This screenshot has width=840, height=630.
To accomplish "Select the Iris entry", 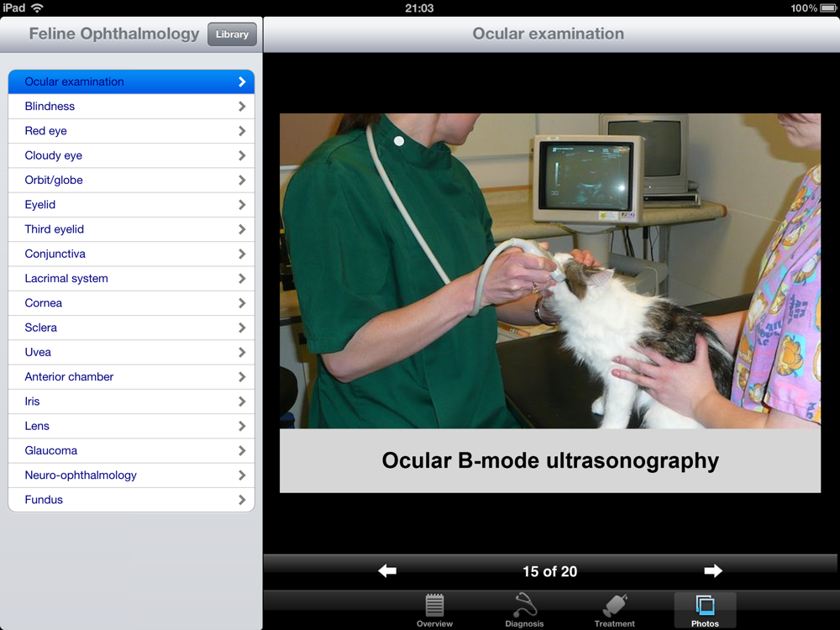I will pos(131,402).
